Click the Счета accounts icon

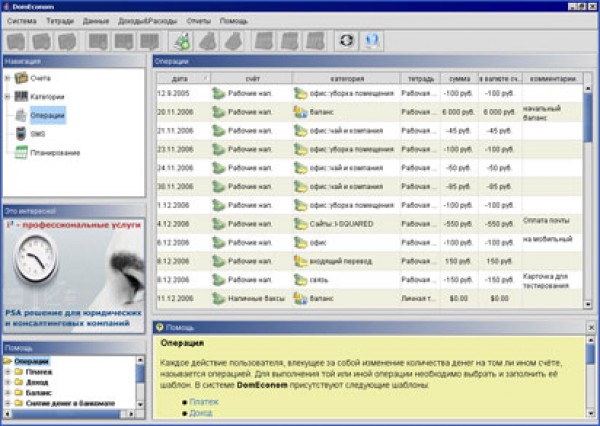[22, 78]
